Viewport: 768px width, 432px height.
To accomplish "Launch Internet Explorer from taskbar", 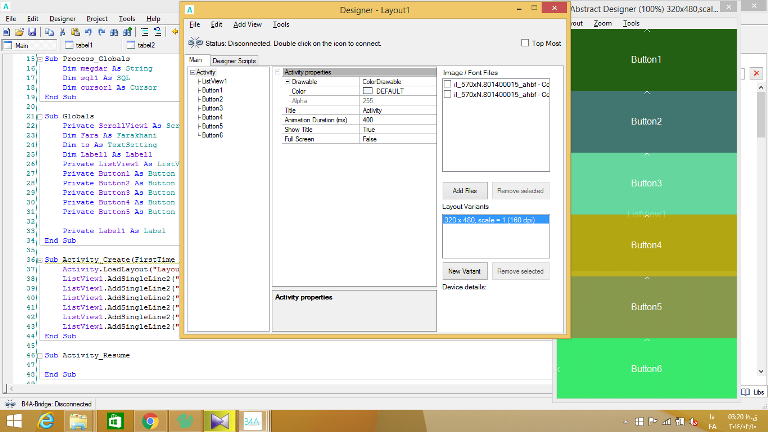I will pyautogui.click(x=46, y=421).
